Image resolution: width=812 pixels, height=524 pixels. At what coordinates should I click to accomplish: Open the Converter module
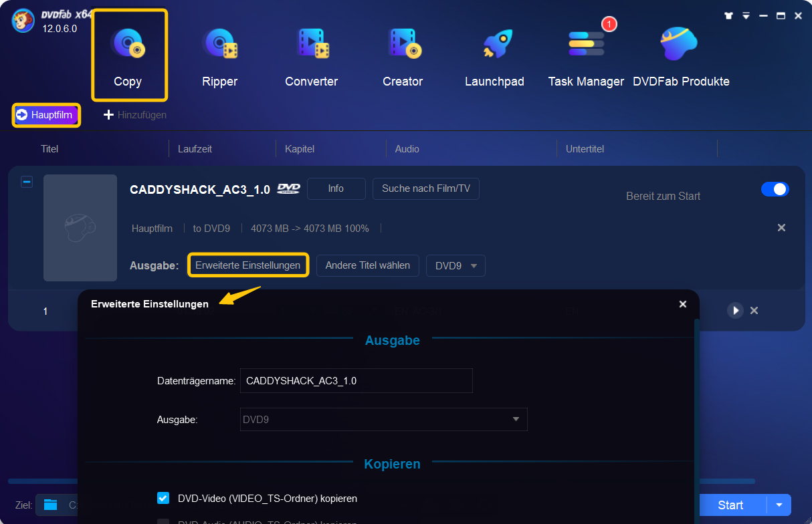311,55
